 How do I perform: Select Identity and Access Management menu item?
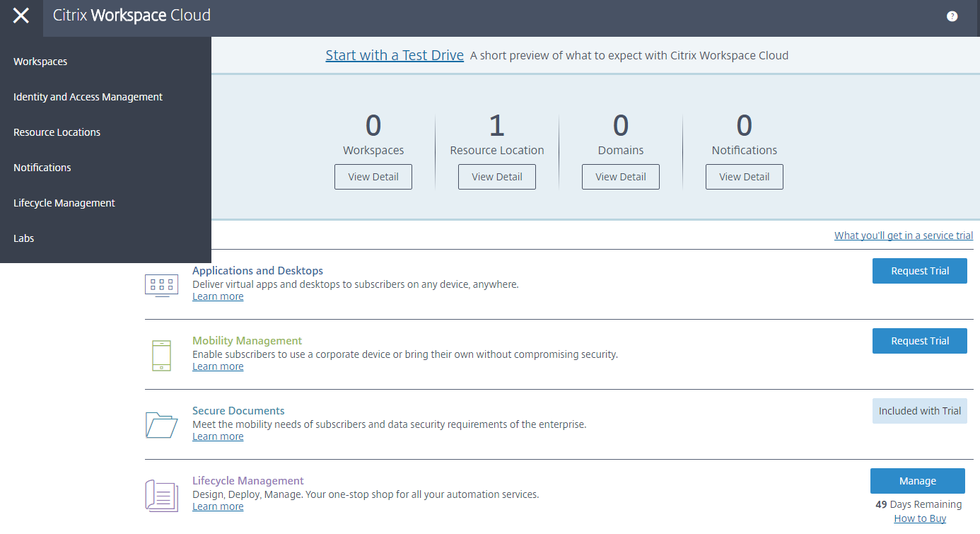pyautogui.click(x=88, y=97)
